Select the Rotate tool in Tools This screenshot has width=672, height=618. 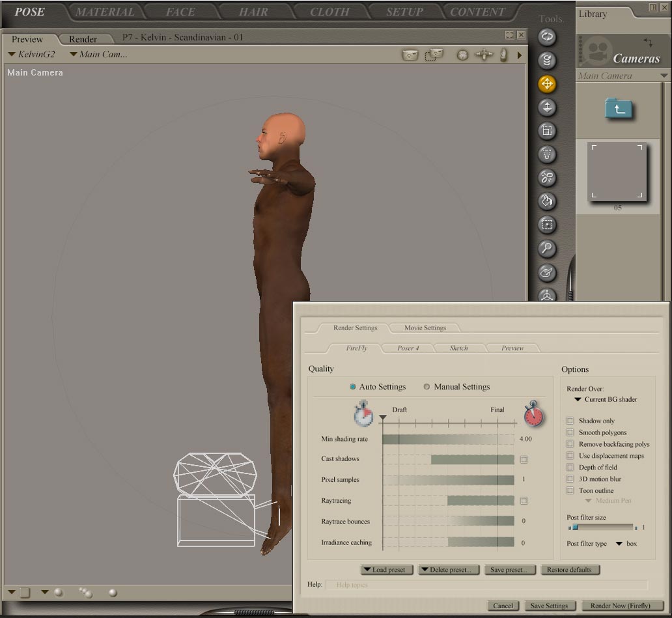[x=547, y=37]
